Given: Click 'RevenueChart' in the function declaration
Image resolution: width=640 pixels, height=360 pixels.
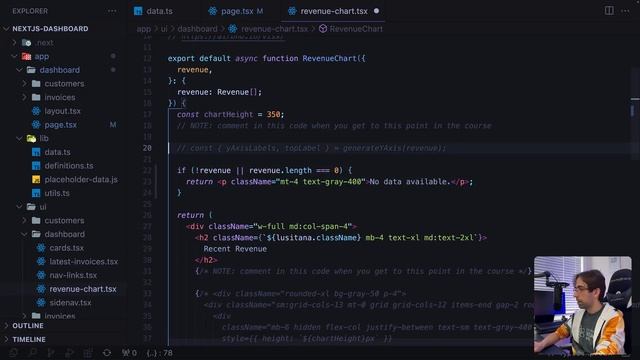Looking at the screenshot, I should 329,58.
